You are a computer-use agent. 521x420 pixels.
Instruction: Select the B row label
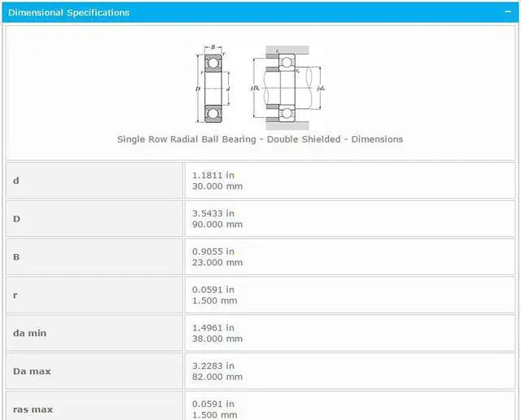(16, 257)
